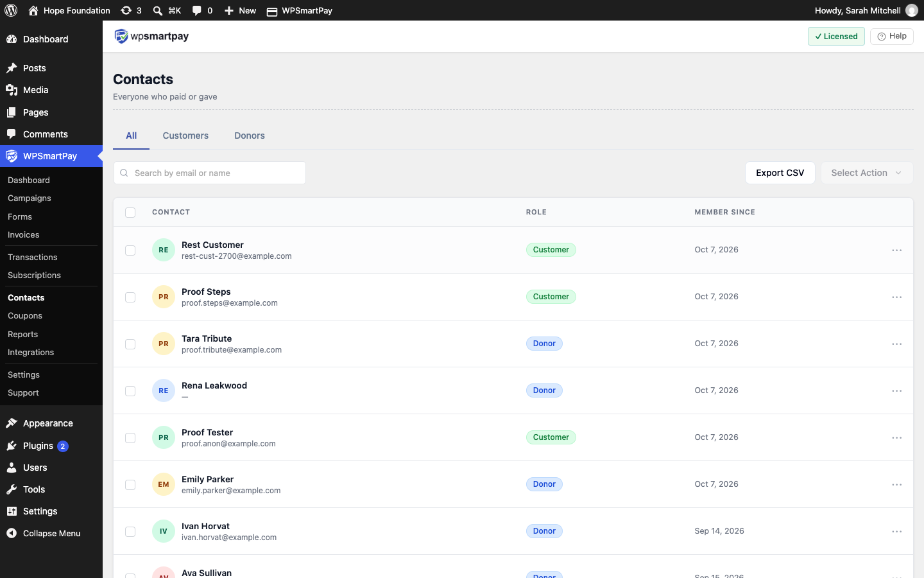
Task: Click the Licensed status button
Action: click(837, 36)
